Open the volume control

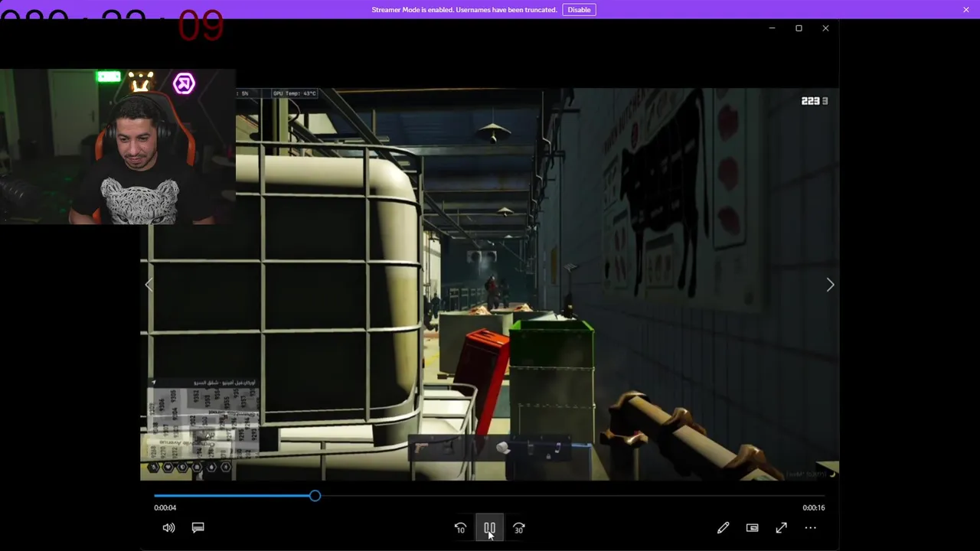pyautogui.click(x=168, y=528)
